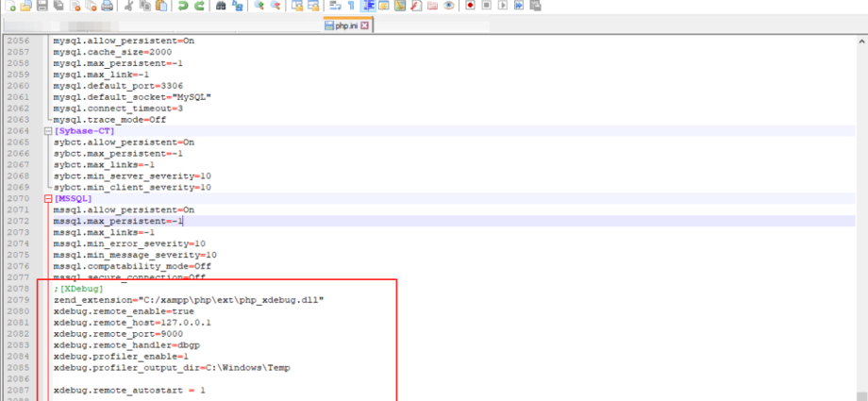Toggle show all characters pilcrow icon

(x=351, y=6)
